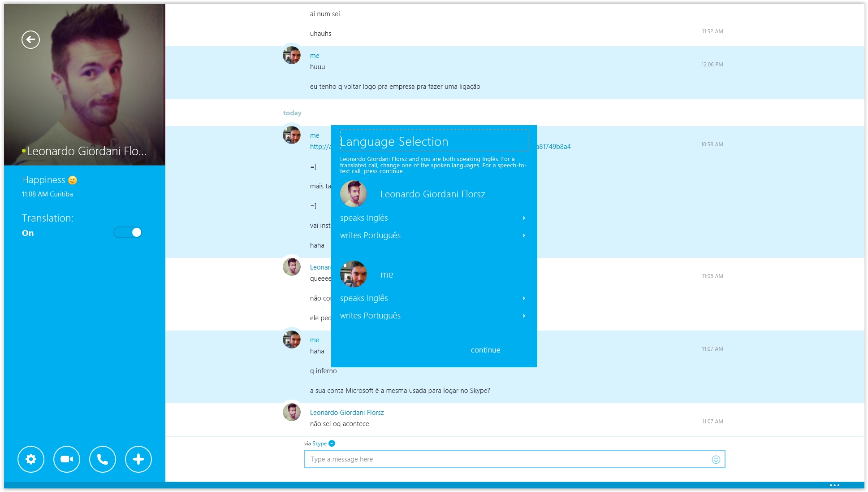Click 'eu tenho q voltar logo' message
868x492 pixels.
pyautogui.click(x=395, y=87)
